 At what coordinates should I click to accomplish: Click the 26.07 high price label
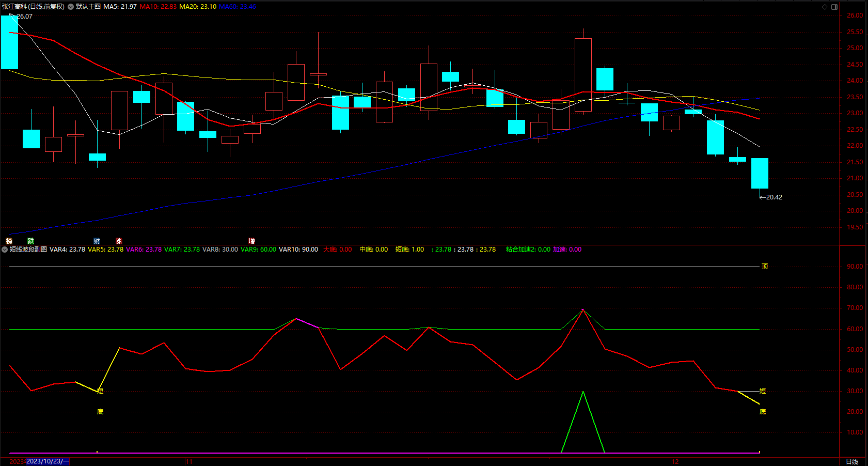coord(25,17)
